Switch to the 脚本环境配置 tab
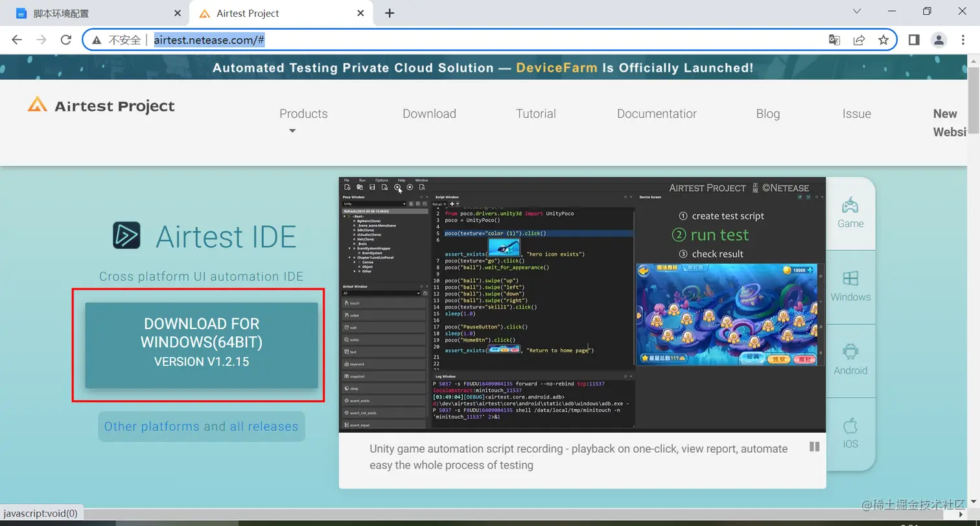Viewport: 980px width, 526px height. tap(97, 13)
